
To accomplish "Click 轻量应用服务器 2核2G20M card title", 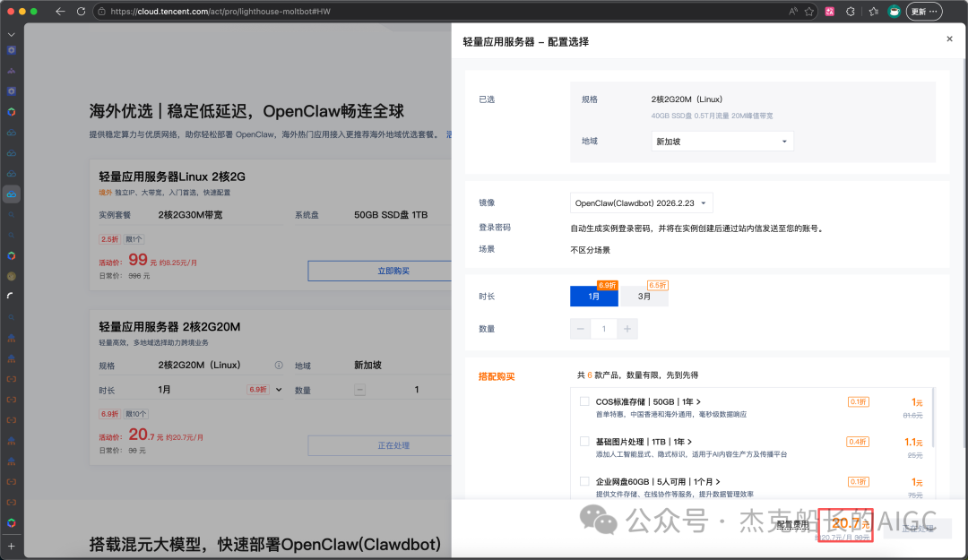I will click(x=169, y=327).
